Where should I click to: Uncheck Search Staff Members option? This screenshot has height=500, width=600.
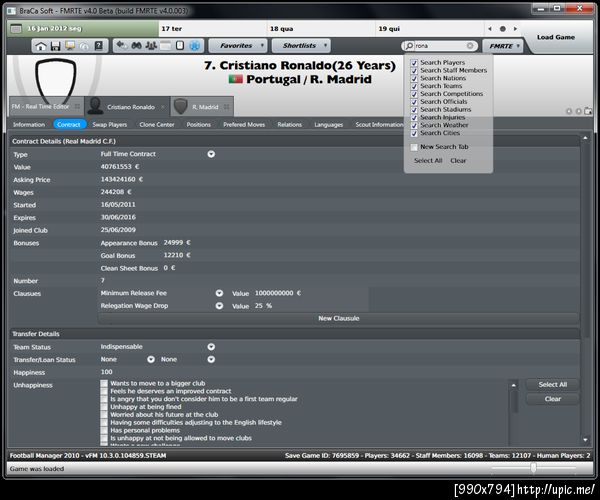[414, 71]
